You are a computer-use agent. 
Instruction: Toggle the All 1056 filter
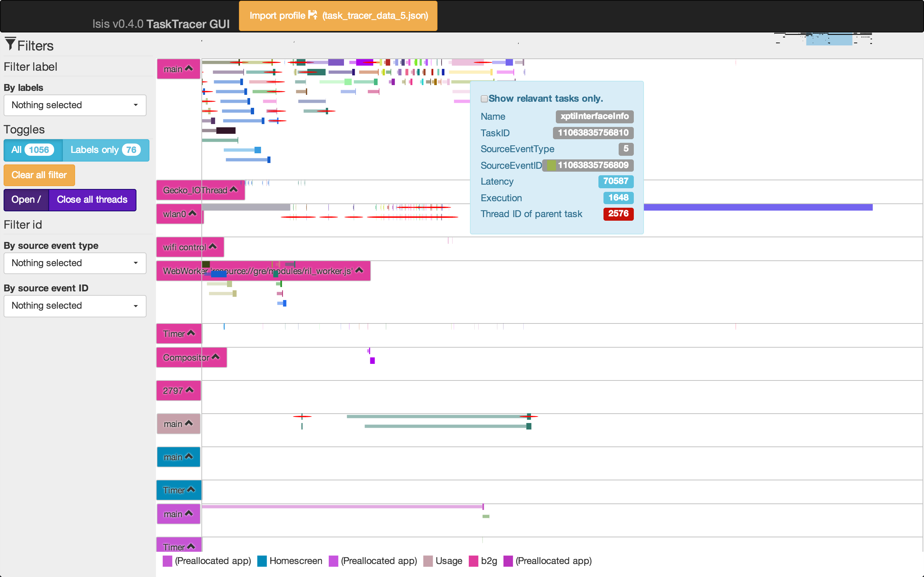[33, 150]
